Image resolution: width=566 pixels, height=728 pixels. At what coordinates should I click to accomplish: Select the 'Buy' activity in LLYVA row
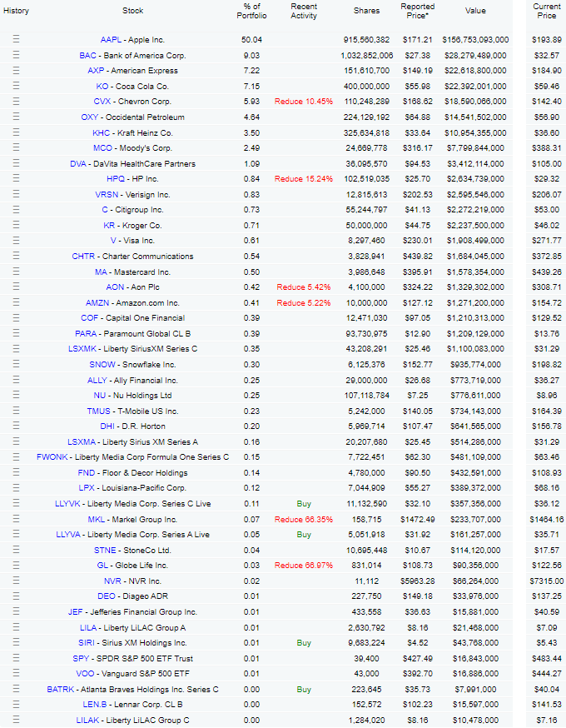point(304,535)
